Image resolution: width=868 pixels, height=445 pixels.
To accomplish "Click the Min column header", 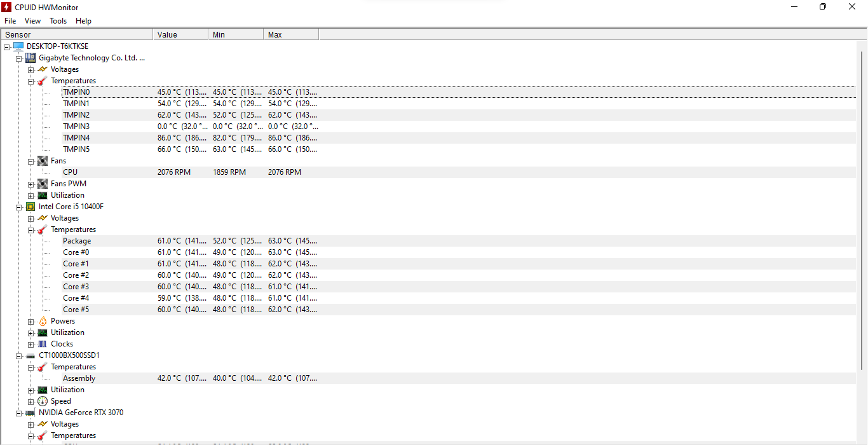I will [x=236, y=34].
